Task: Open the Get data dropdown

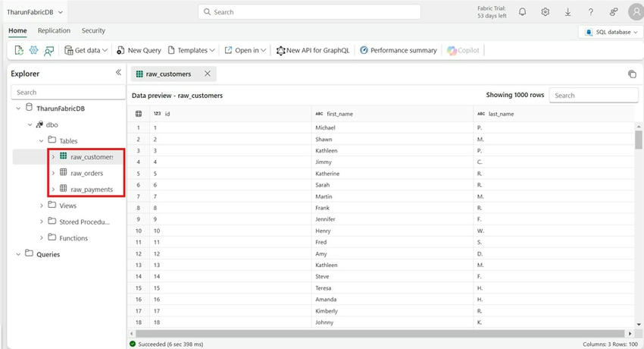Action: click(x=86, y=50)
